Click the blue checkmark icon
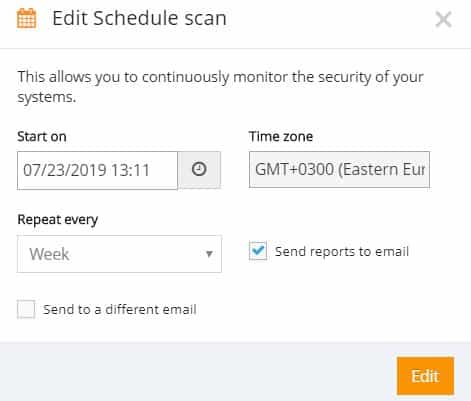This screenshot has height=401, width=471. [258, 249]
